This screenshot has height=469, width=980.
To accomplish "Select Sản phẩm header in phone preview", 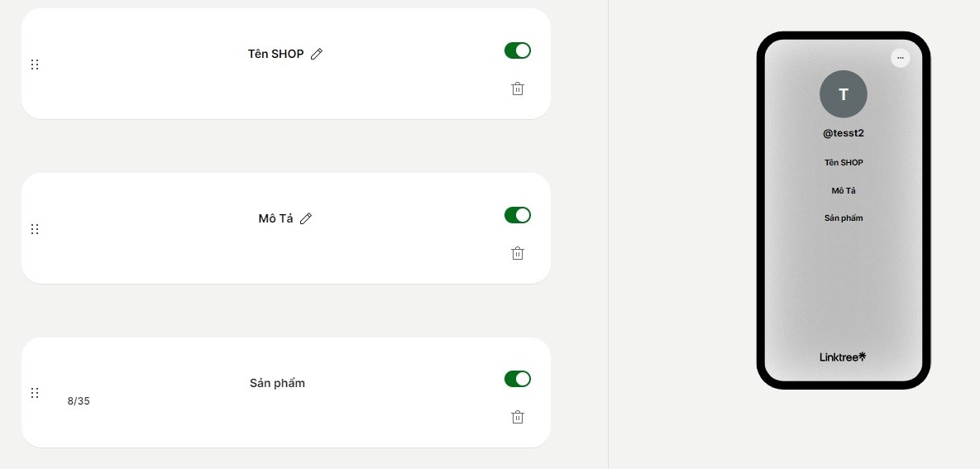I will [843, 218].
